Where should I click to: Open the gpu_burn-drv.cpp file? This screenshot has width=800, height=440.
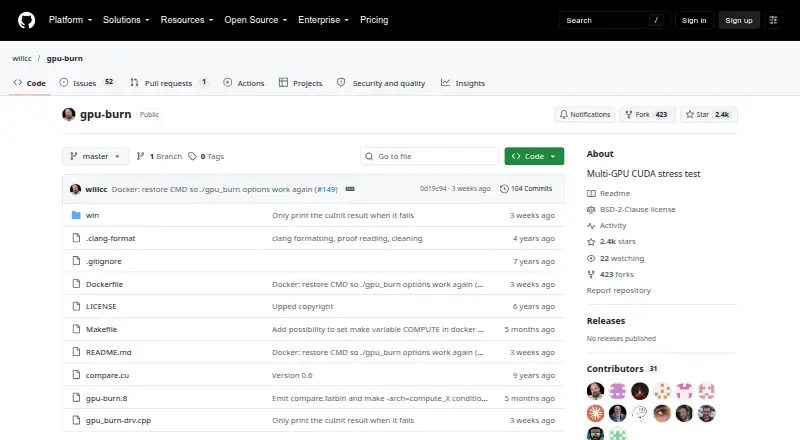118,421
